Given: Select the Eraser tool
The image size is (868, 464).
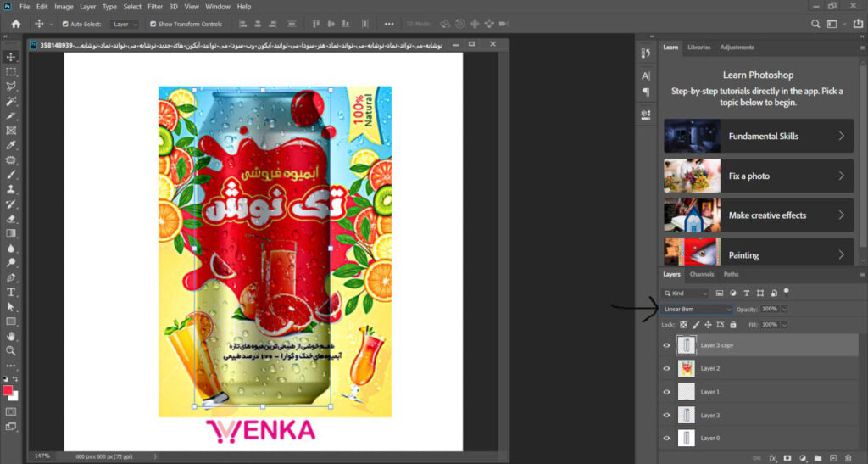Looking at the screenshot, I should (x=10, y=219).
